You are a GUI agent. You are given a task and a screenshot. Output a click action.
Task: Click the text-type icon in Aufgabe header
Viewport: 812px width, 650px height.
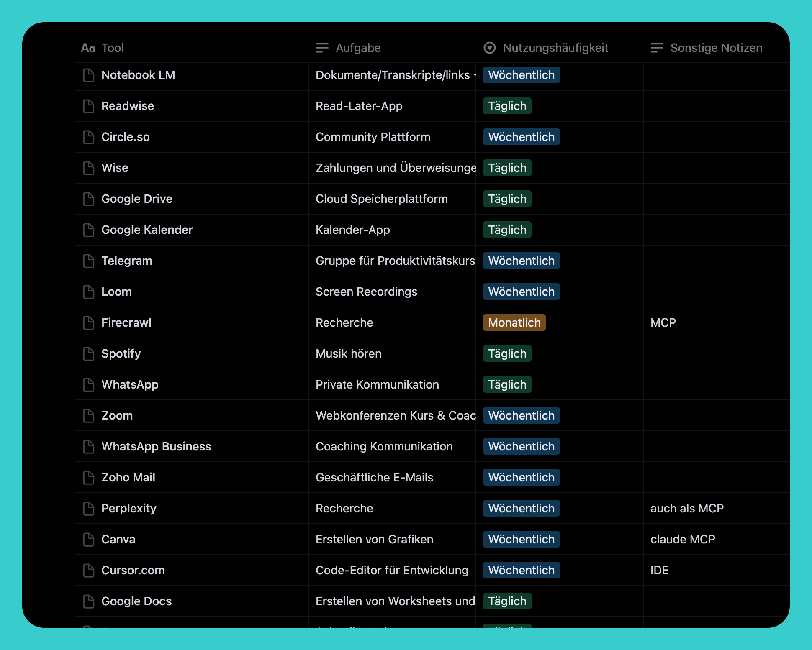[322, 48]
